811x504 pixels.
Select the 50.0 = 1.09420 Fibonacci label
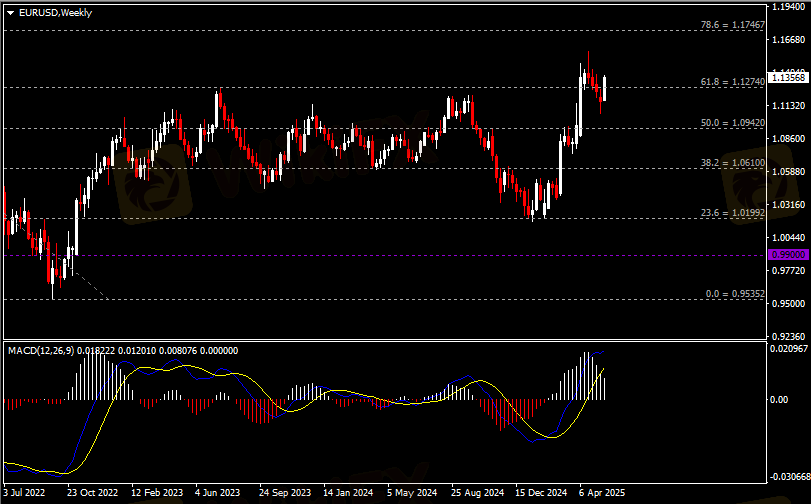[732, 123]
